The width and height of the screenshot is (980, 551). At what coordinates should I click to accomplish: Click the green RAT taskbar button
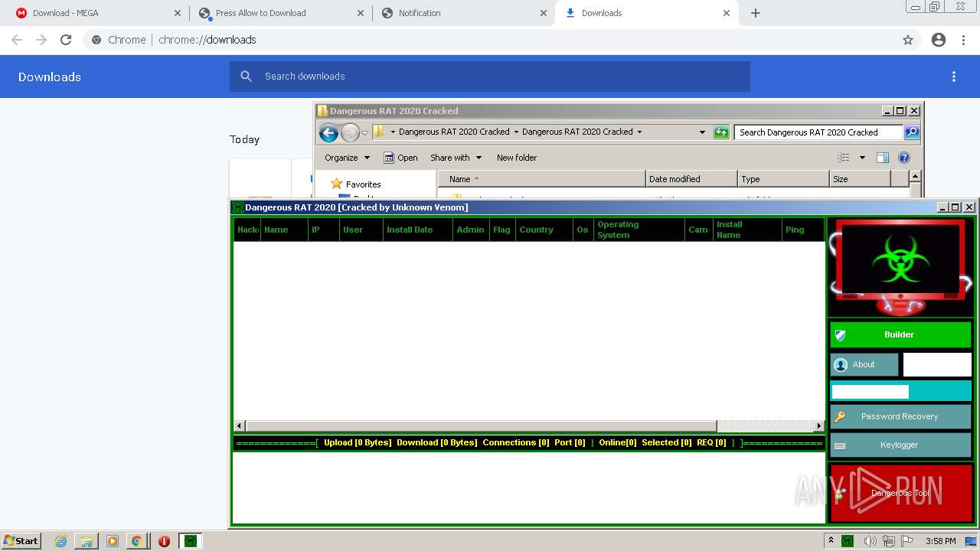[x=191, y=541]
